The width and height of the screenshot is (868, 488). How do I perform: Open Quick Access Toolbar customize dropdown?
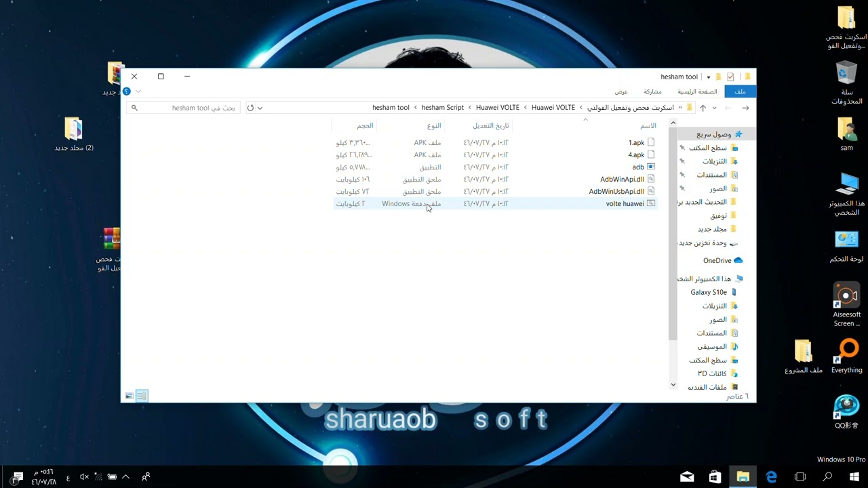pos(709,77)
